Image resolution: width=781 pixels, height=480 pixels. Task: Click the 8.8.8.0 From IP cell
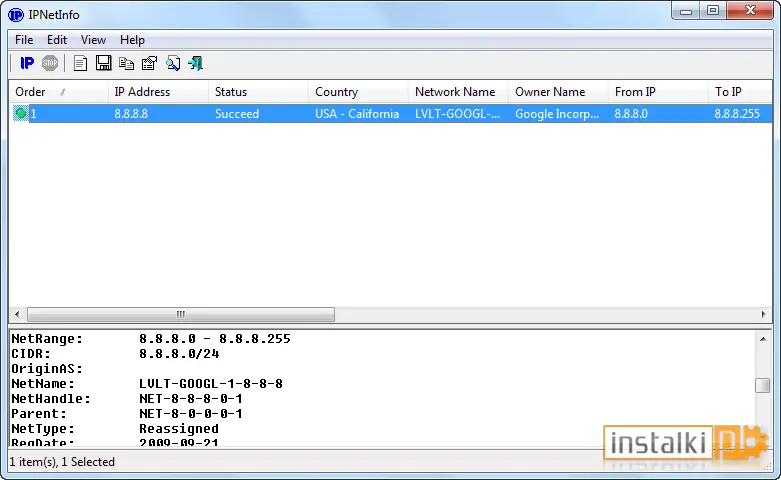tap(631, 114)
